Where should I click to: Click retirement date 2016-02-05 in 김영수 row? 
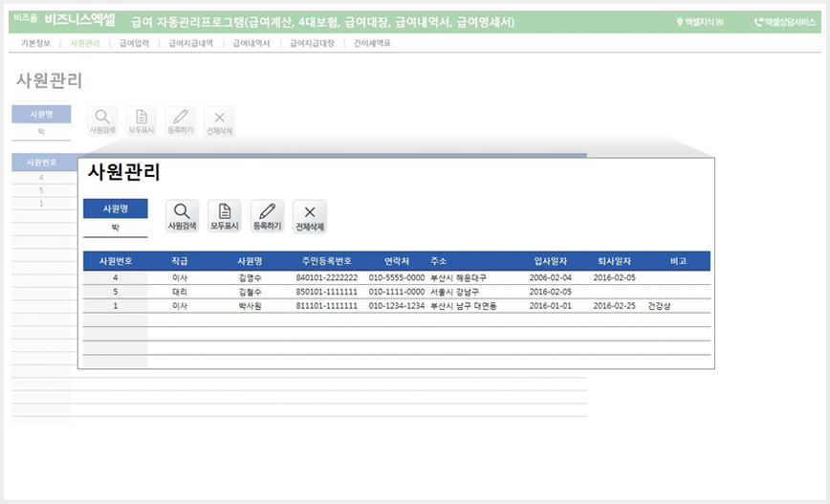614,278
